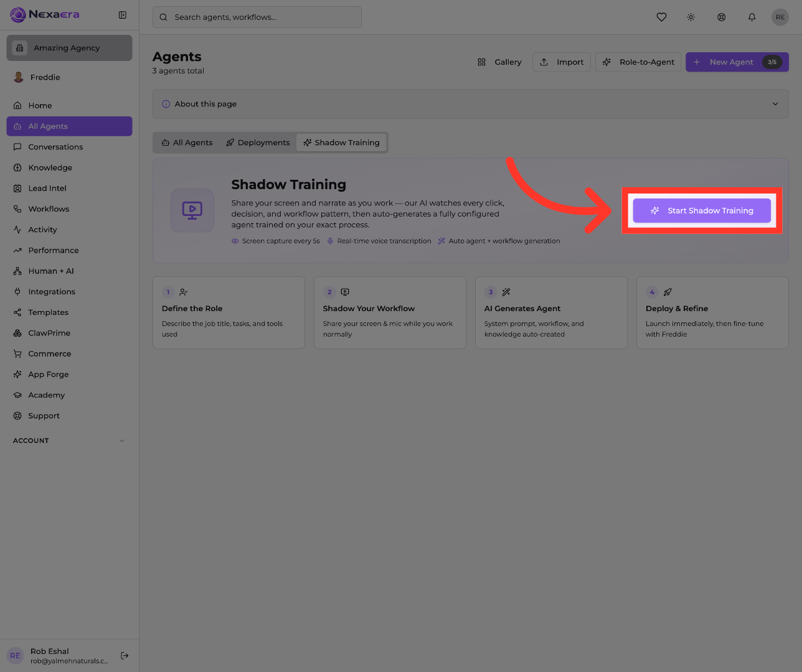Image resolution: width=802 pixels, height=672 pixels.
Task: Open Home in the sidebar
Action: click(69, 106)
